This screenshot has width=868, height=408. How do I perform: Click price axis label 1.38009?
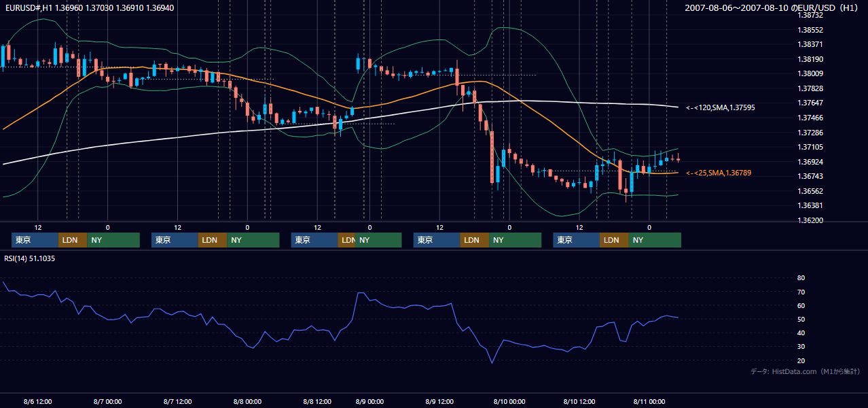[x=810, y=73]
